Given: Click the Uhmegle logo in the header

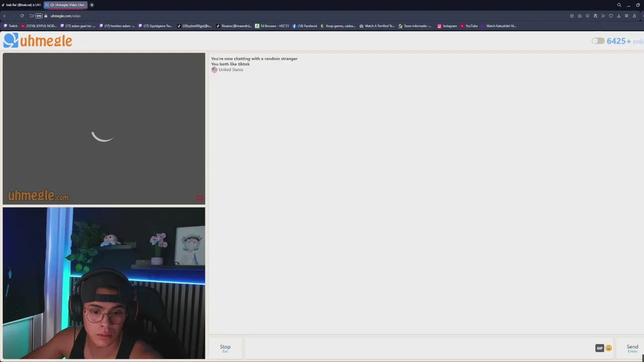Looking at the screenshot, I should (38, 41).
